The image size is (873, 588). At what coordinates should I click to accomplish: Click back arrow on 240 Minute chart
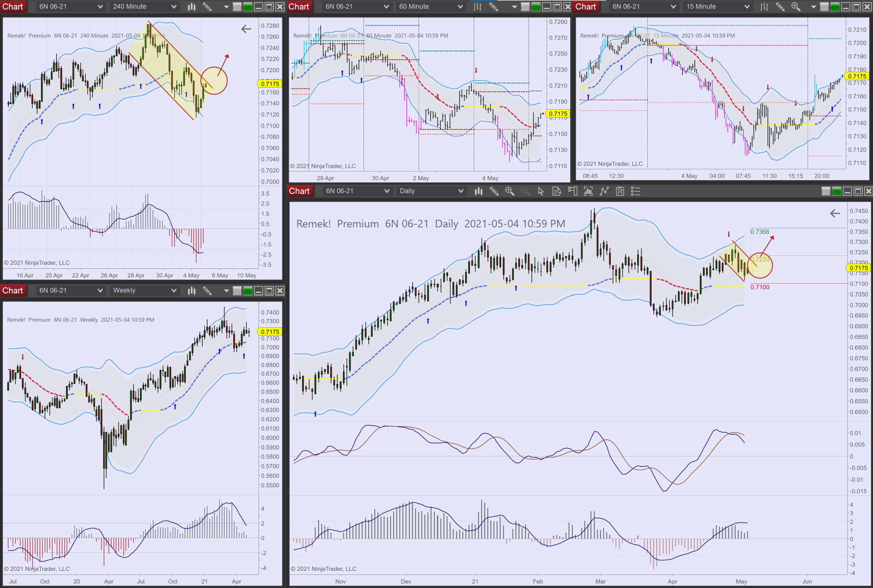(x=246, y=29)
